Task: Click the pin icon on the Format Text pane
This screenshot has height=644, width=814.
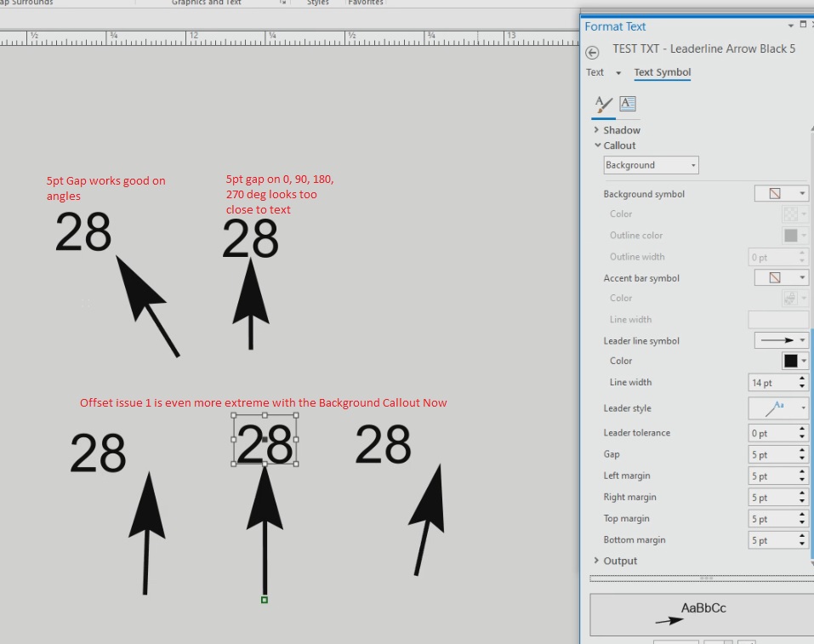Action: click(802, 24)
